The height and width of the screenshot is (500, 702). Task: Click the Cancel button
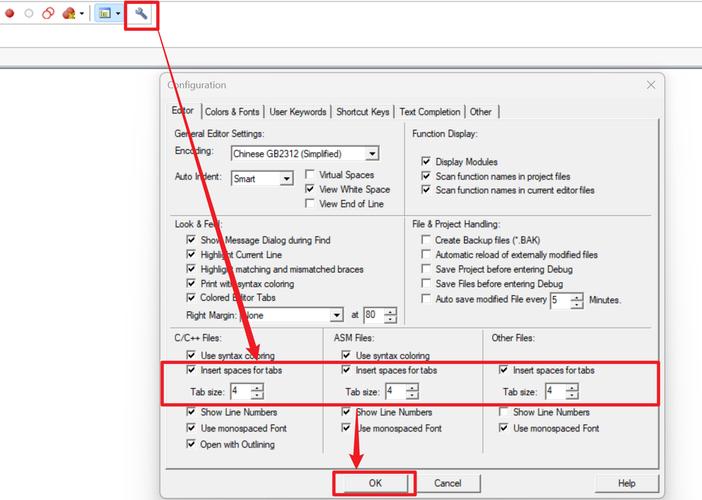[x=447, y=483]
